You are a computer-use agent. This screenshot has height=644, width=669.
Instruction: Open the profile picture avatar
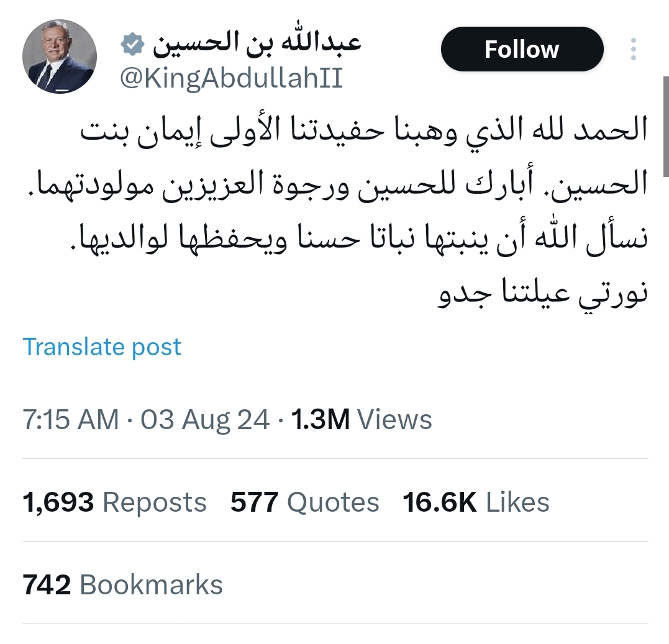tap(60, 57)
